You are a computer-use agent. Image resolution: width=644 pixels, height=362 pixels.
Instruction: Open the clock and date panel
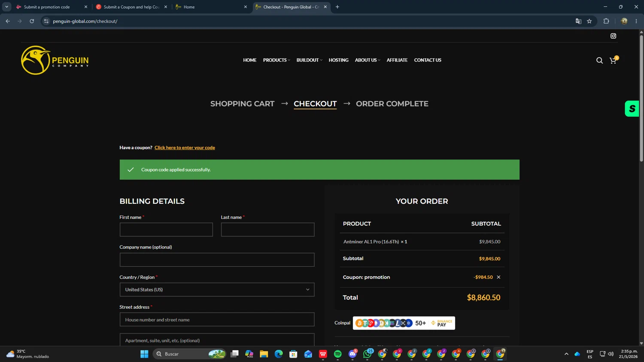(628, 354)
